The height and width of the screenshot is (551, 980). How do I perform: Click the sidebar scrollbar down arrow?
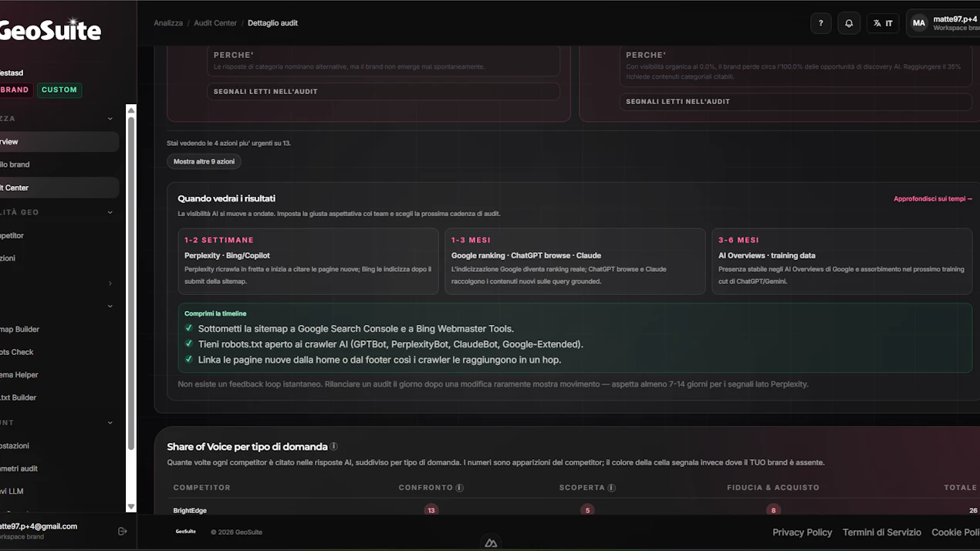click(131, 506)
